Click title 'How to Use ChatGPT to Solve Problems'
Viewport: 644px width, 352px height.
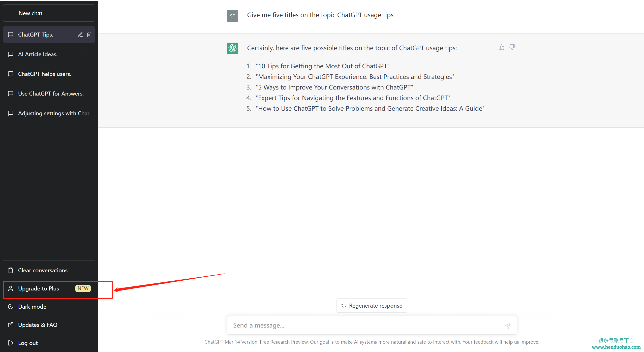[370, 108]
